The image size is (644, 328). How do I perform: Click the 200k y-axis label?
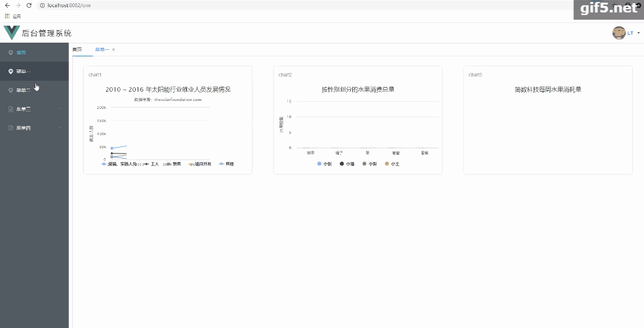102,108
